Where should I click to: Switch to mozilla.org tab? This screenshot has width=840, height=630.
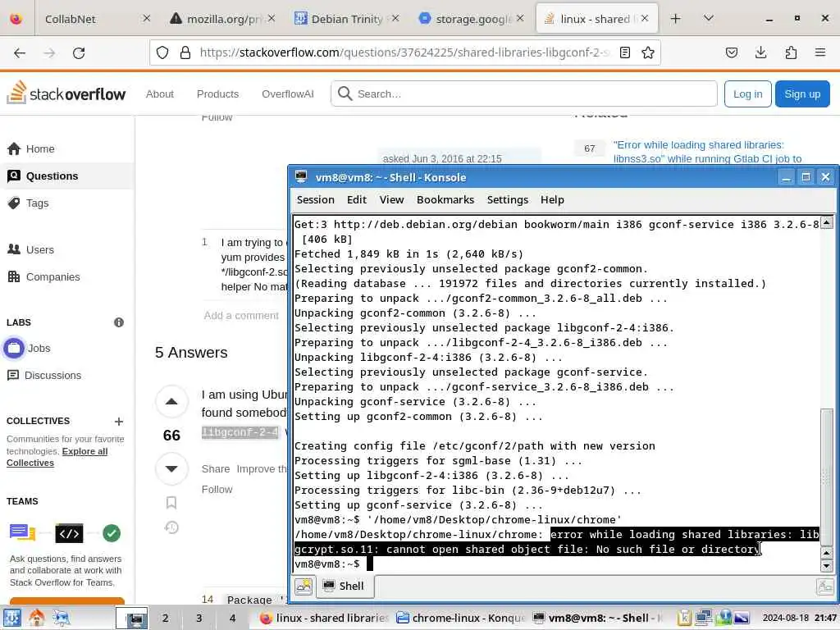click(220, 19)
